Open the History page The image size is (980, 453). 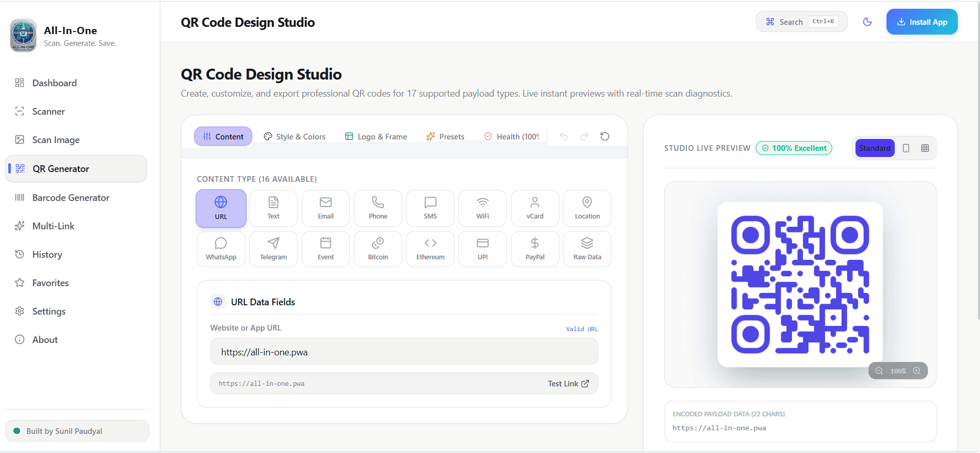pos(76,255)
